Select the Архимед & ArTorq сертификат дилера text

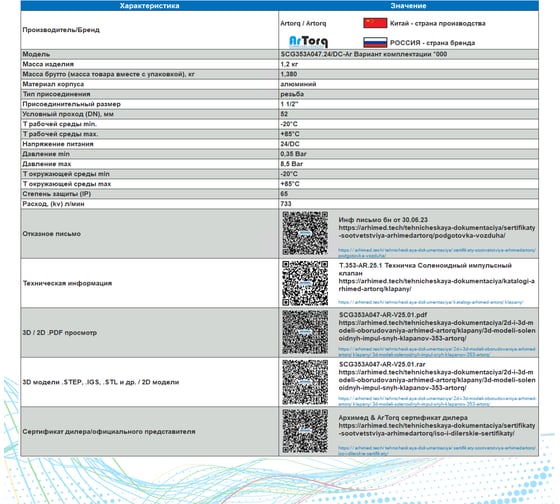pos(403,418)
